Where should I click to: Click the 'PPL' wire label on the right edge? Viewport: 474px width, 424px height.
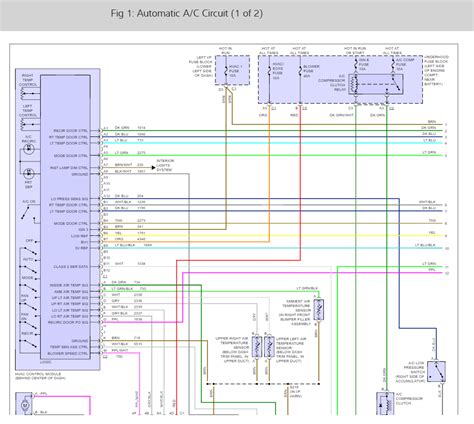pyautogui.click(x=432, y=270)
